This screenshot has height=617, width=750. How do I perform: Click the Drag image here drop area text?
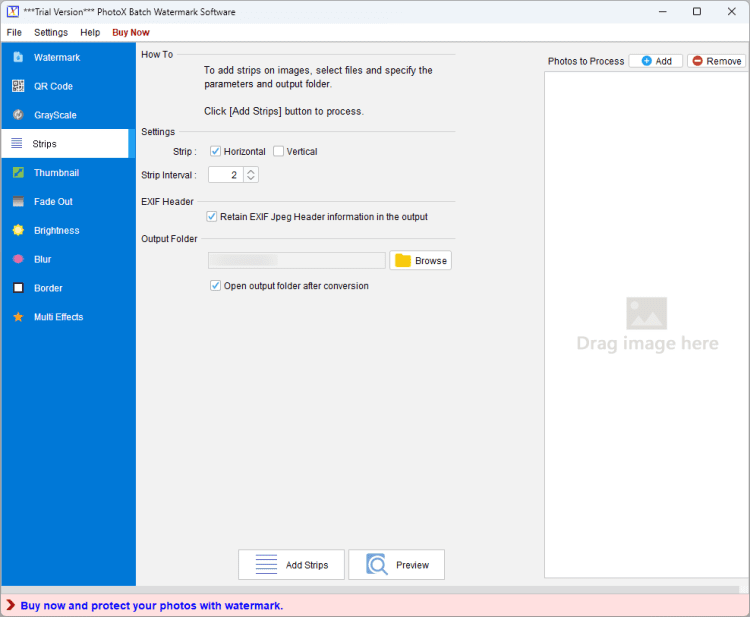[x=647, y=343]
